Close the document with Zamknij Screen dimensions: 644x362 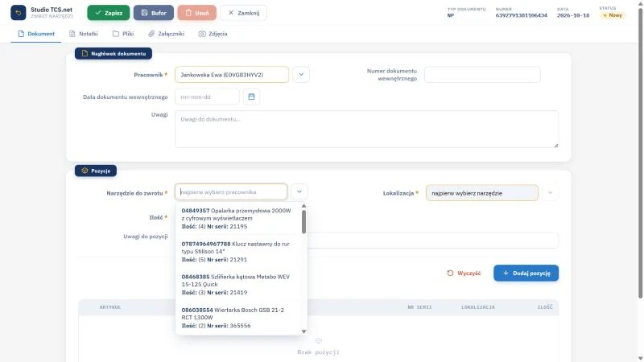(244, 13)
